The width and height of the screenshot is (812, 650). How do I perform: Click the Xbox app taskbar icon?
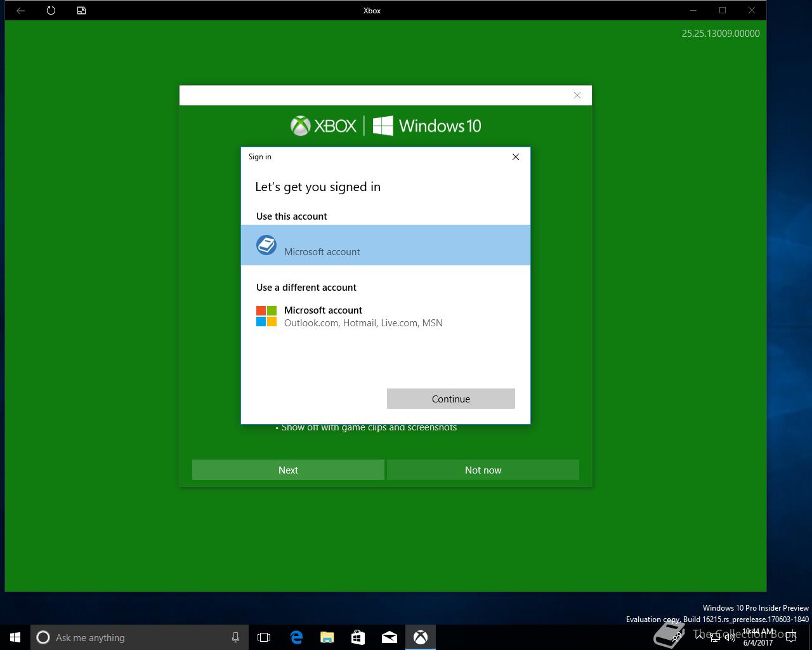[x=421, y=637]
